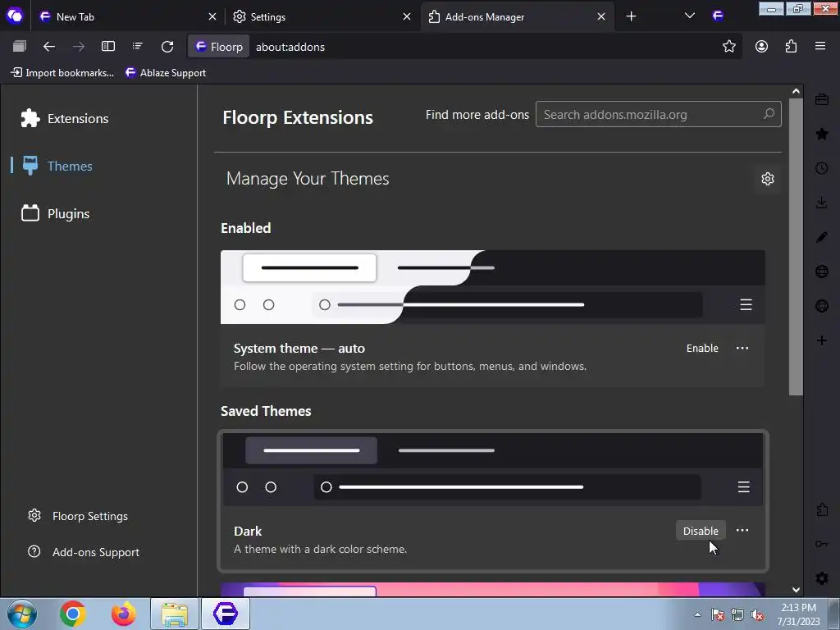Screen dimensions: 840x630
Task: Open the gear tools menu for all themes
Action: tap(768, 179)
